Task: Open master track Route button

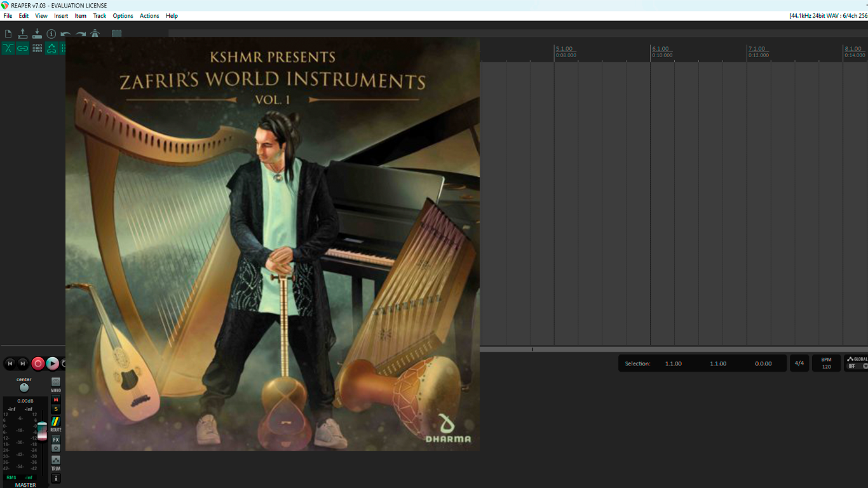Action: [56, 422]
